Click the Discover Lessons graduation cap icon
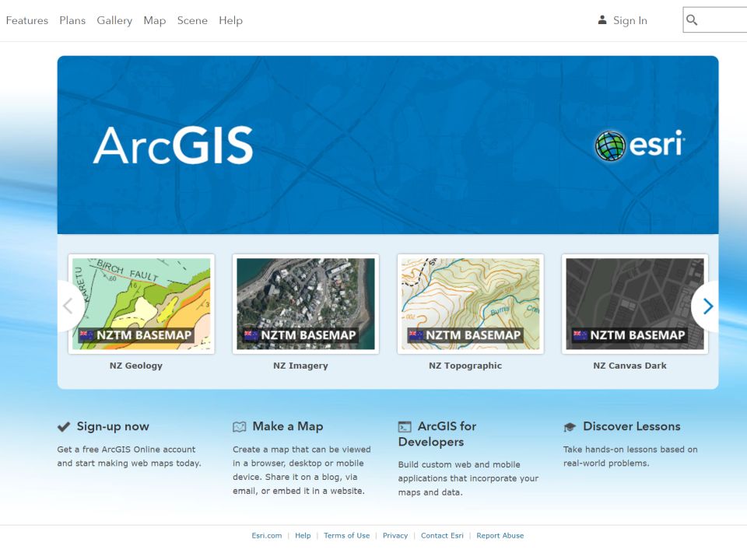The width and height of the screenshot is (747, 560). click(x=570, y=427)
